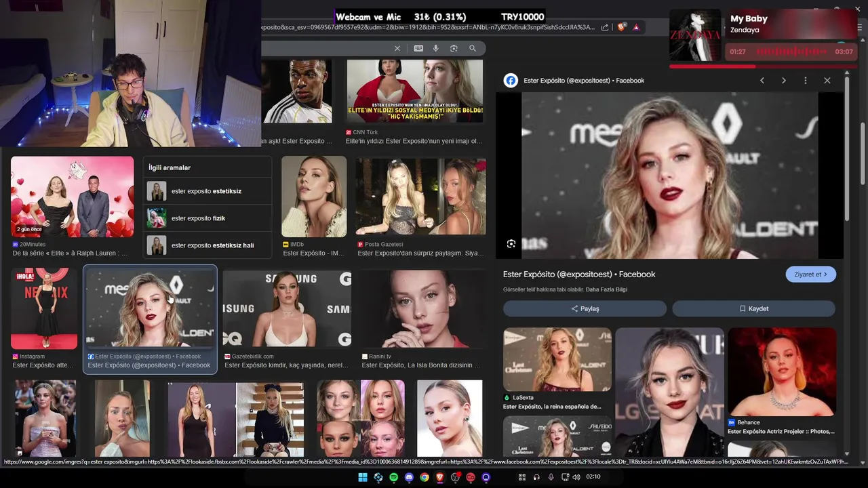Image resolution: width=868 pixels, height=488 pixels.
Task: Open the taskbar volume speaker icon
Action: tap(576, 477)
